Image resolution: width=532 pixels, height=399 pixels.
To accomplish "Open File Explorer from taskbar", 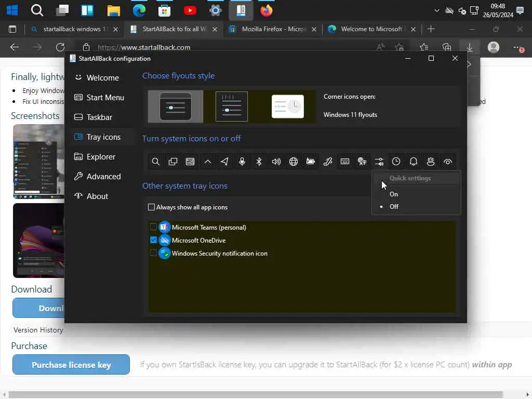I will tap(114, 10).
